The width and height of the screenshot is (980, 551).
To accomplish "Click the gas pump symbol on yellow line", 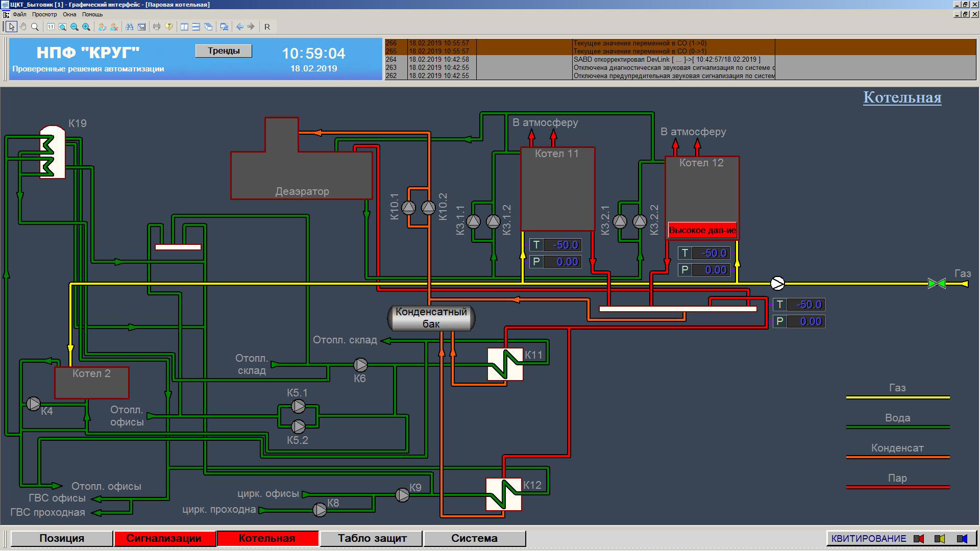I will (x=777, y=283).
